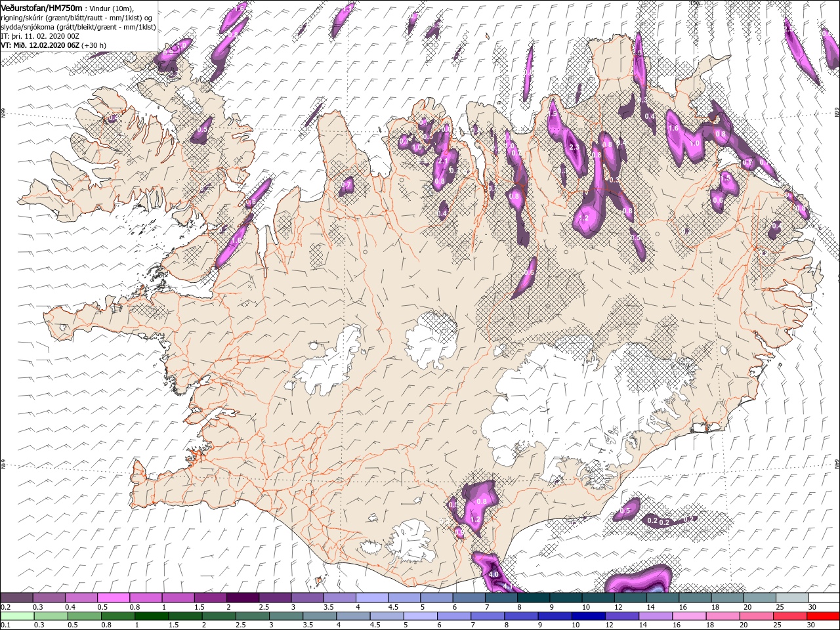Pick the pale green first swatch in lower legend
This screenshot has height=630, width=840.
click(17, 616)
